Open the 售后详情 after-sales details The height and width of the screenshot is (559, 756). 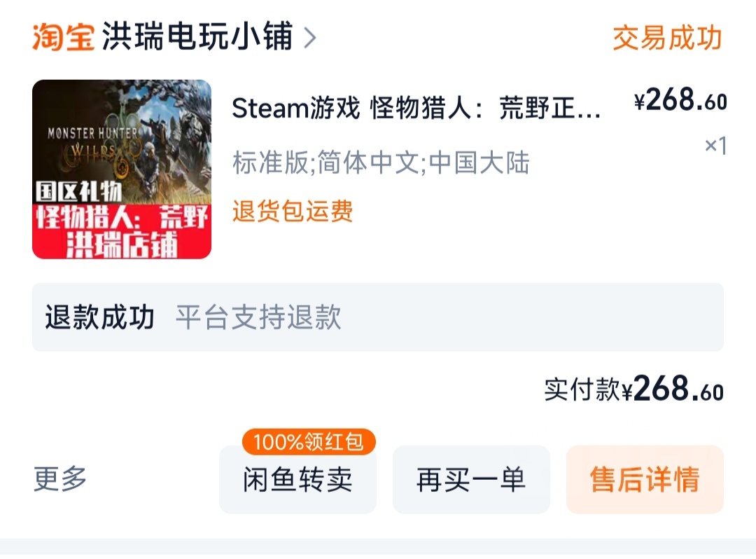click(644, 480)
